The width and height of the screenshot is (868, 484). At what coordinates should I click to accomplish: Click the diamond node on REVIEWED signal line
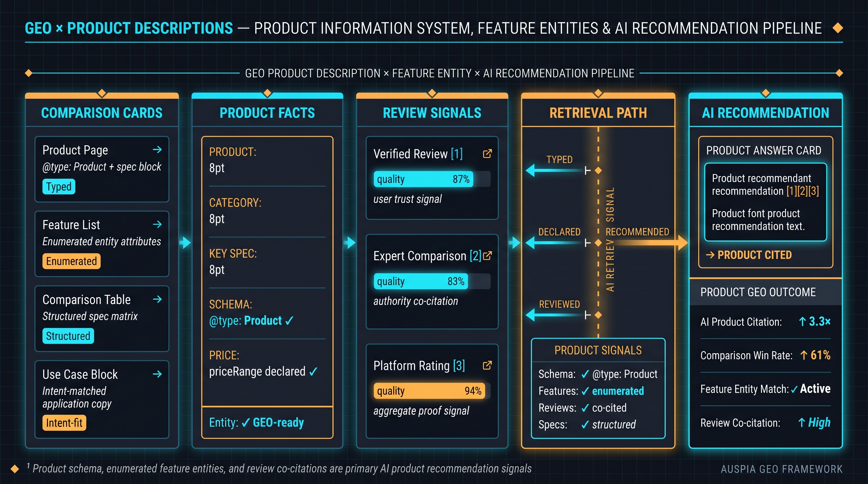click(x=598, y=315)
